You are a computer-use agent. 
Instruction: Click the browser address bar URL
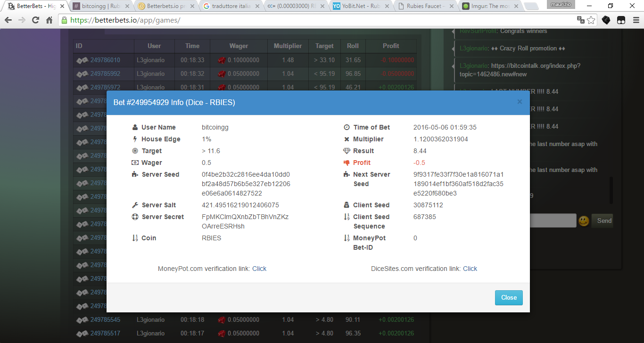click(x=125, y=20)
